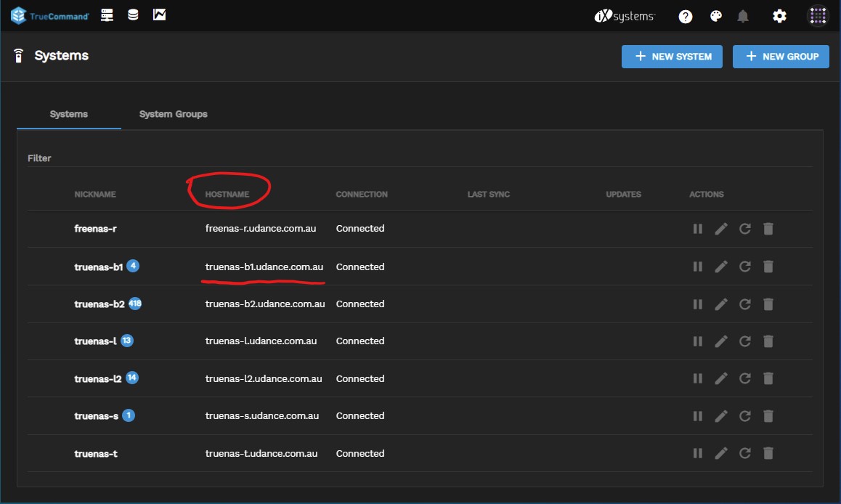
Task: Delete the truenas-t system
Action: tap(768, 454)
